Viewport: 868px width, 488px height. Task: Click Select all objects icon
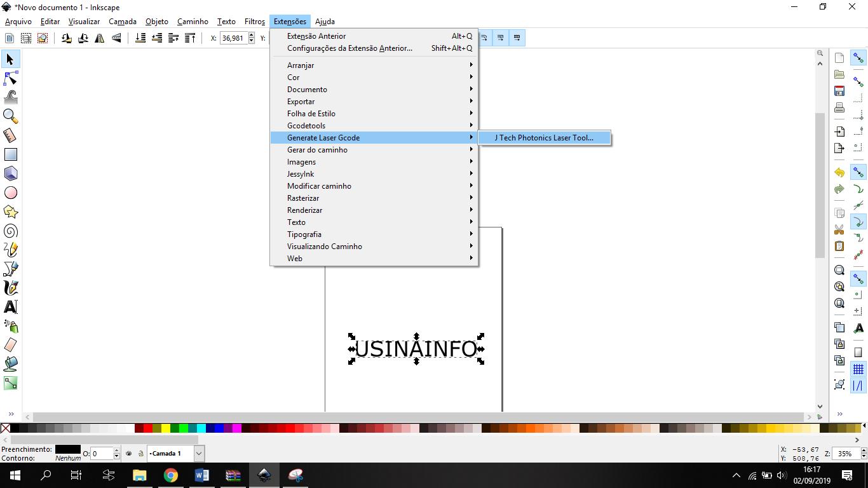[x=10, y=38]
